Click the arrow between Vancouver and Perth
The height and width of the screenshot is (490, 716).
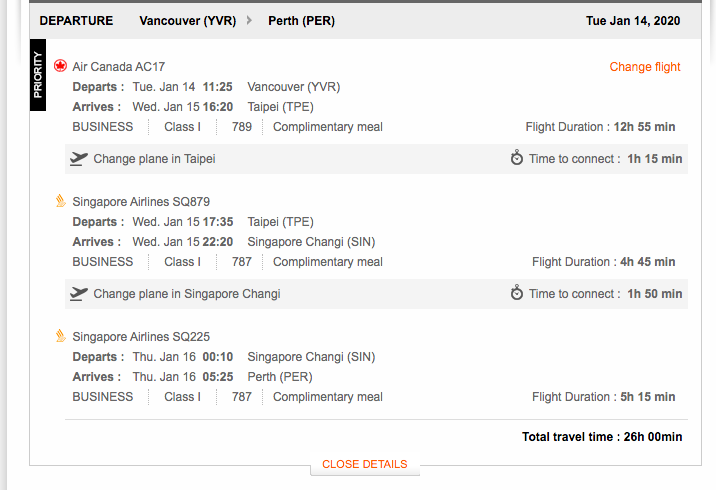tap(249, 21)
